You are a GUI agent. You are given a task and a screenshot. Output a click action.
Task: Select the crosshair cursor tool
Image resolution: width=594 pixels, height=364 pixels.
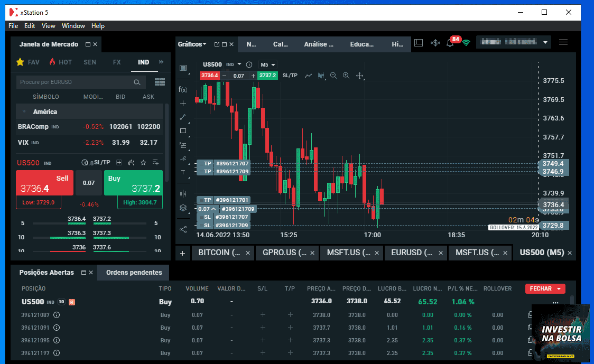point(183,104)
